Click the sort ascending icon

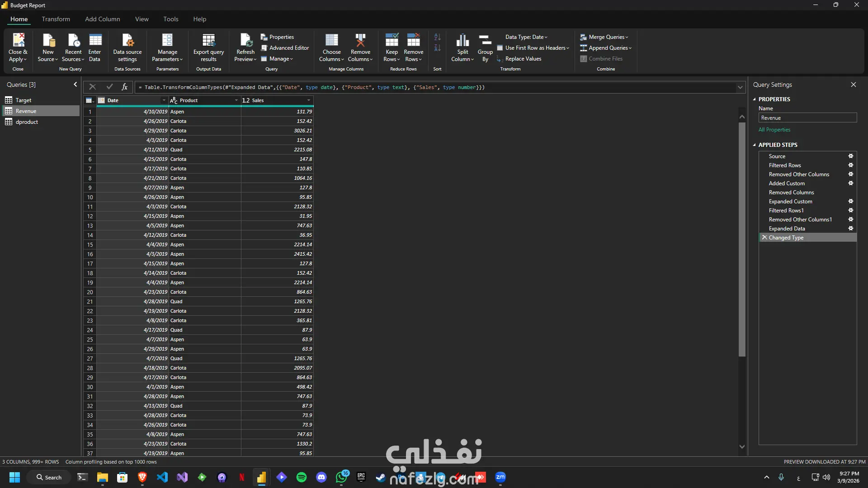437,37
